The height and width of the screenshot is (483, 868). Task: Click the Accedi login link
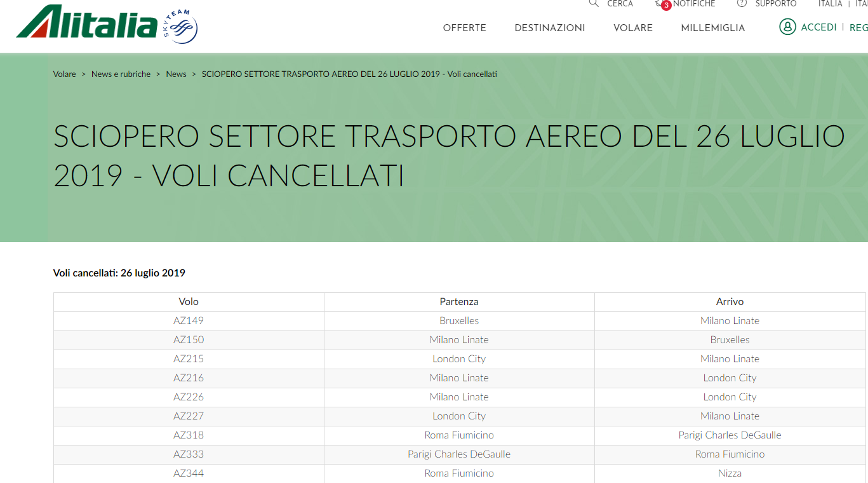click(818, 27)
